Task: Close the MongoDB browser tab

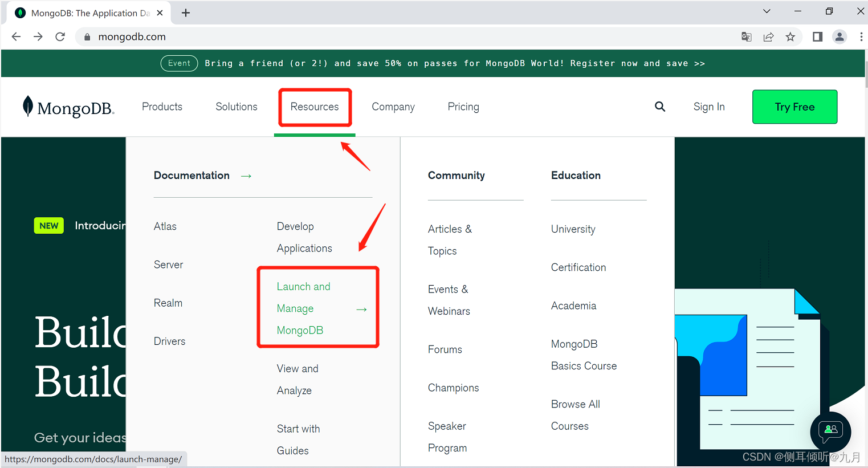Action: coord(160,13)
